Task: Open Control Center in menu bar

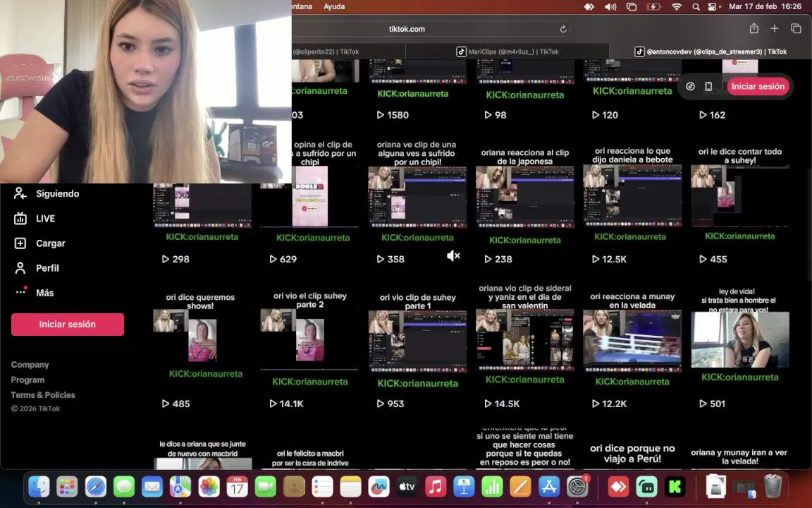Action: (x=713, y=7)
